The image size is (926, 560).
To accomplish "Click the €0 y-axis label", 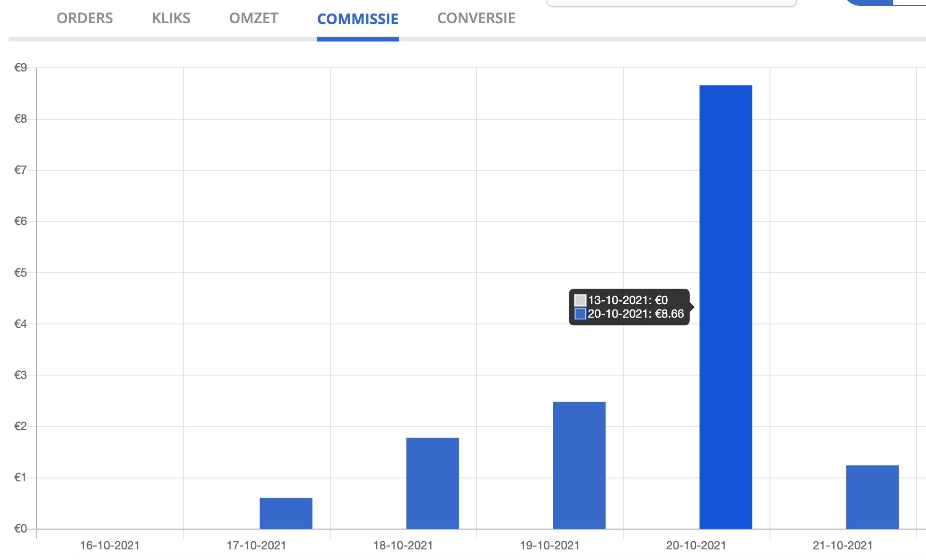I will pos(21,529).
